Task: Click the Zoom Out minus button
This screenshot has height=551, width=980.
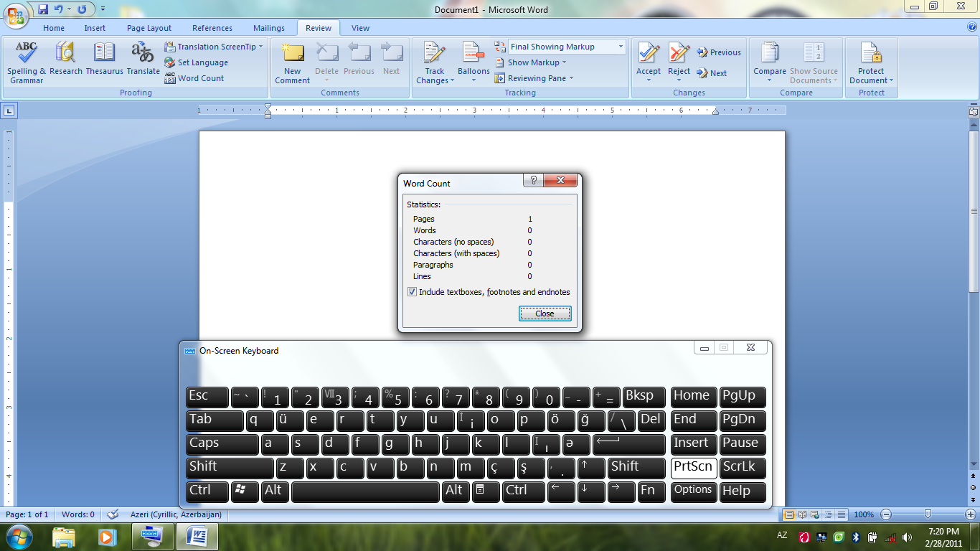Action: click(x=886, y=514)
